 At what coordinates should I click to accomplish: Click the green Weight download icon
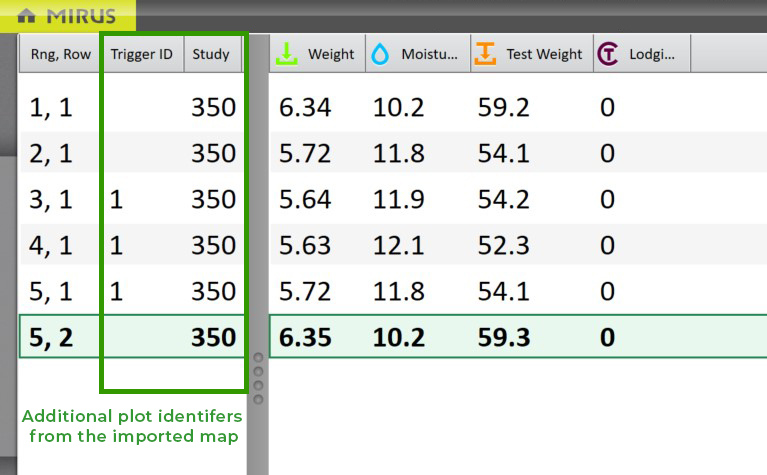click(x=286, y=54)
